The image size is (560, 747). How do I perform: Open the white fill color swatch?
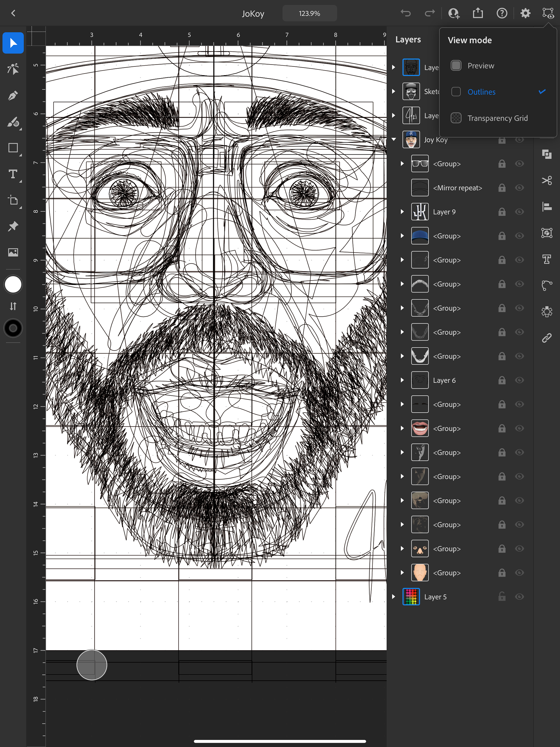point(13,285)
